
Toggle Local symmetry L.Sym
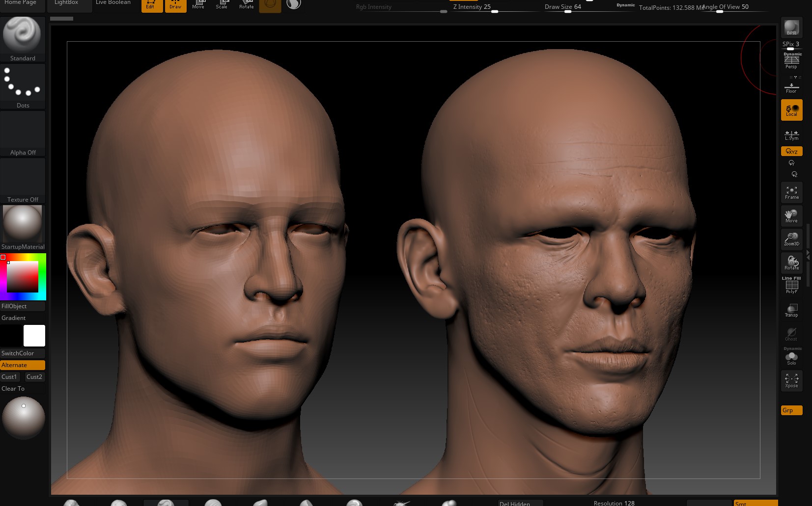point(791,134)
